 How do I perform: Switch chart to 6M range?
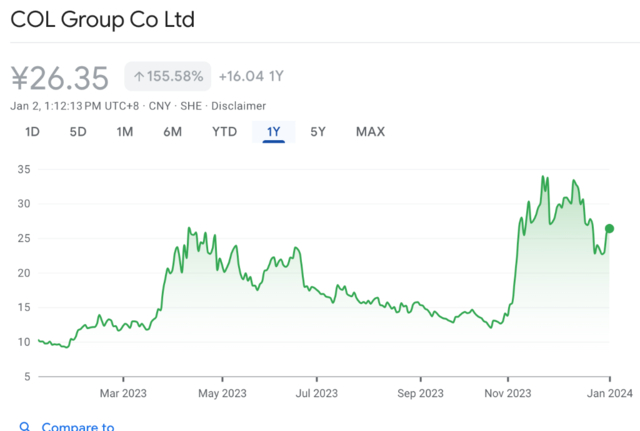tap(172, 132)
